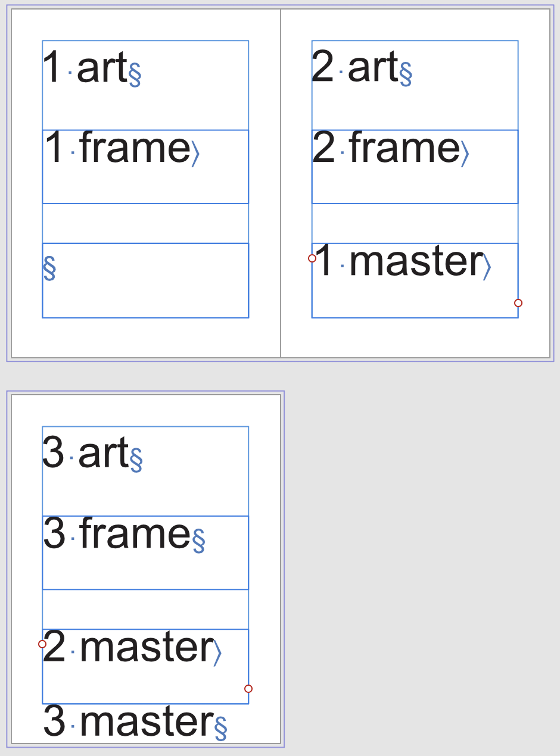Click the break arrow after "1 frame"
The height and width of the screenshot is (756, 560).
point(195,154)
